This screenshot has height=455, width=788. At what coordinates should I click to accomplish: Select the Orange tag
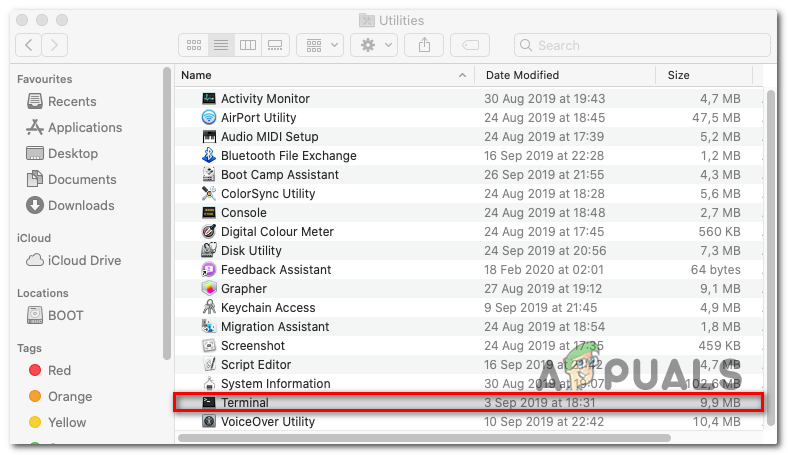coord(60,397)
